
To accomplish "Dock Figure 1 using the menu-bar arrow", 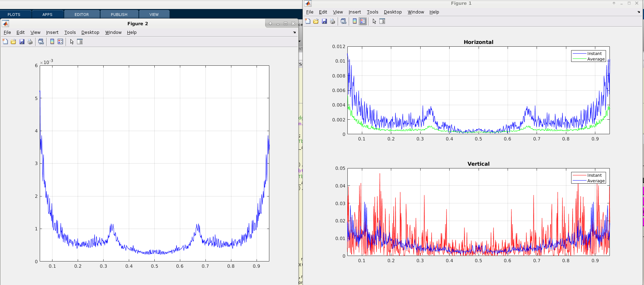I will pos(638,12).
